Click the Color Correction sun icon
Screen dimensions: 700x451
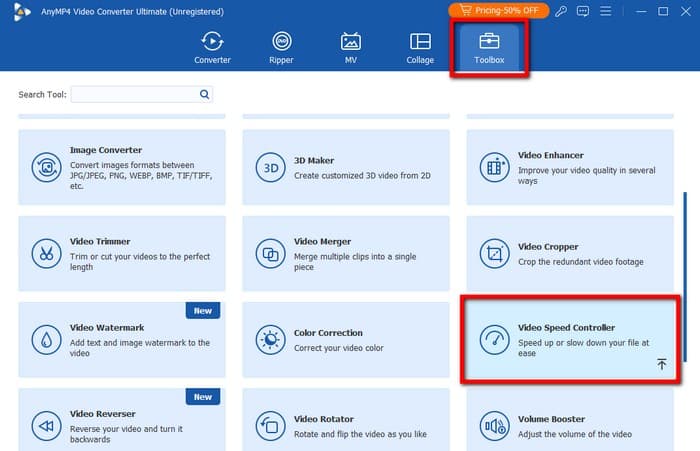click(271, 339)
